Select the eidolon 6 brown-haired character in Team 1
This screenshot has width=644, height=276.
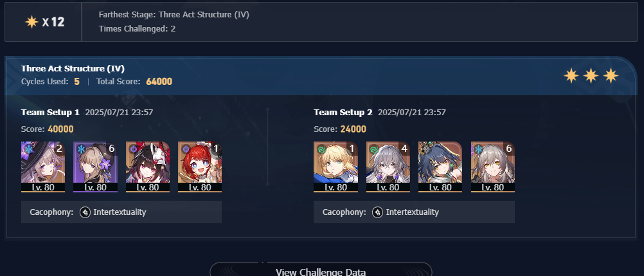[95, 167]
